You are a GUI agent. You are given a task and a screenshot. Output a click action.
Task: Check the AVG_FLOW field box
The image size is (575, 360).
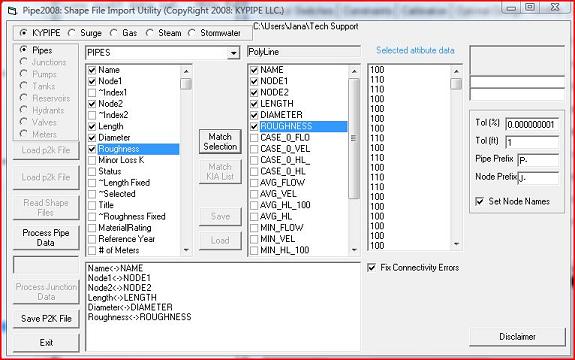254,183
